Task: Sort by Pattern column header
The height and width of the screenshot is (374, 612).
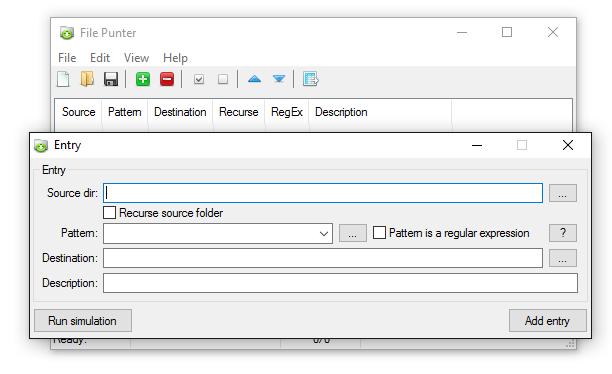Action: (125, 112)
